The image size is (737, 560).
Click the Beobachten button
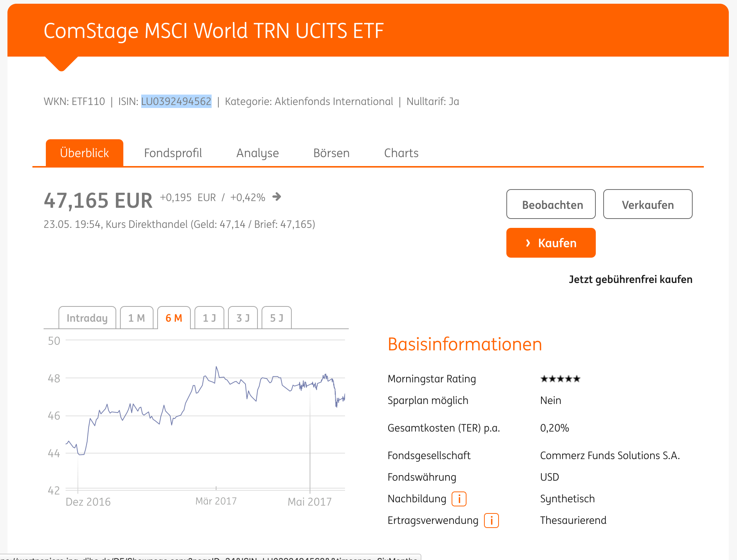tap(551, 204)
